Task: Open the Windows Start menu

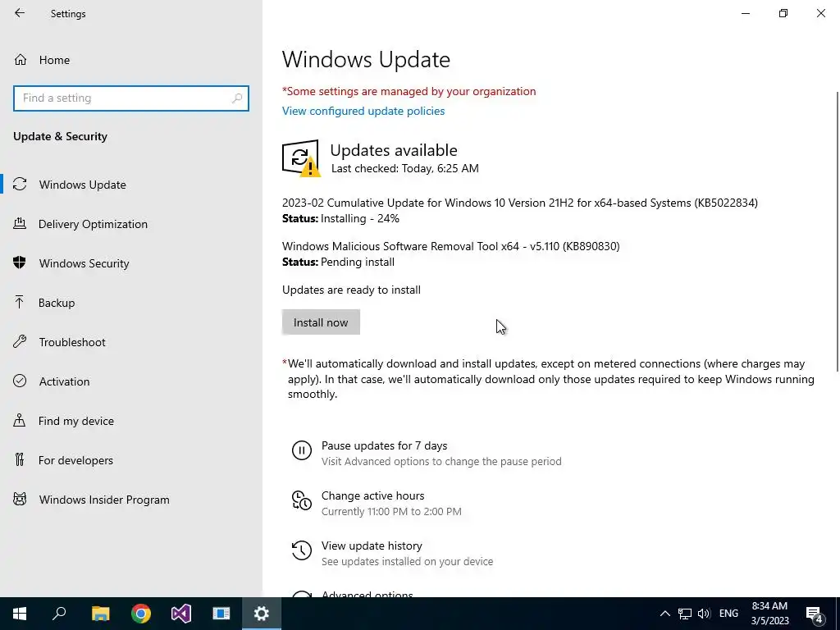Action: [20, 614]
